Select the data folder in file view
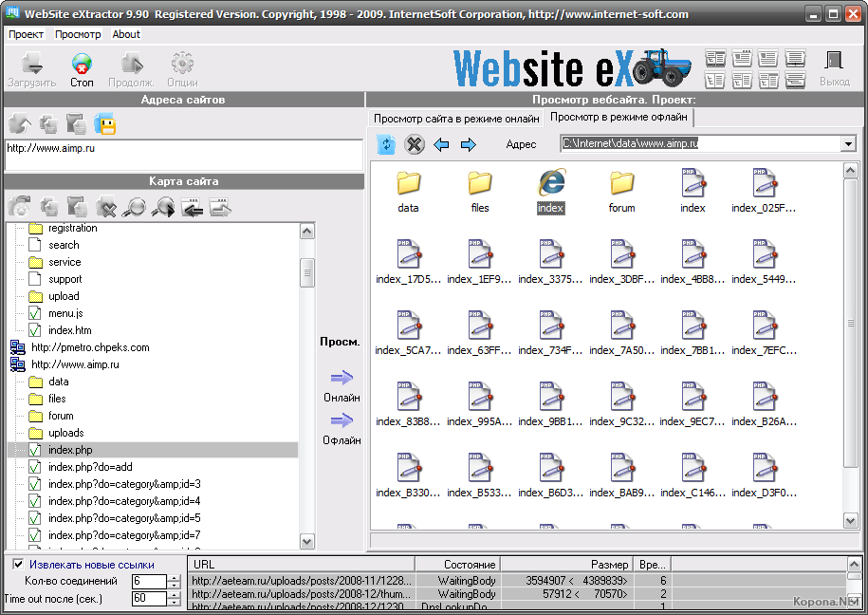Image resolution: width=868 pixels, height=615 pixels. [x=409, y=183]
